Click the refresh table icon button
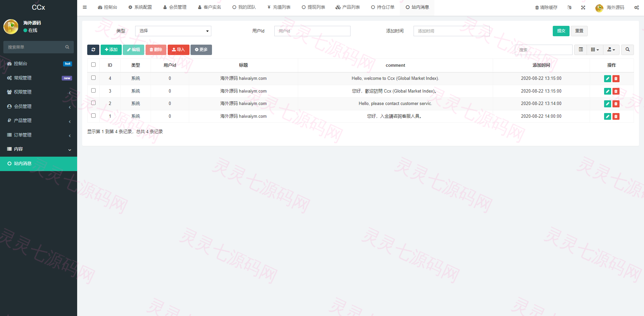Screen dimensions: 644x316 [x=93, y=50]
